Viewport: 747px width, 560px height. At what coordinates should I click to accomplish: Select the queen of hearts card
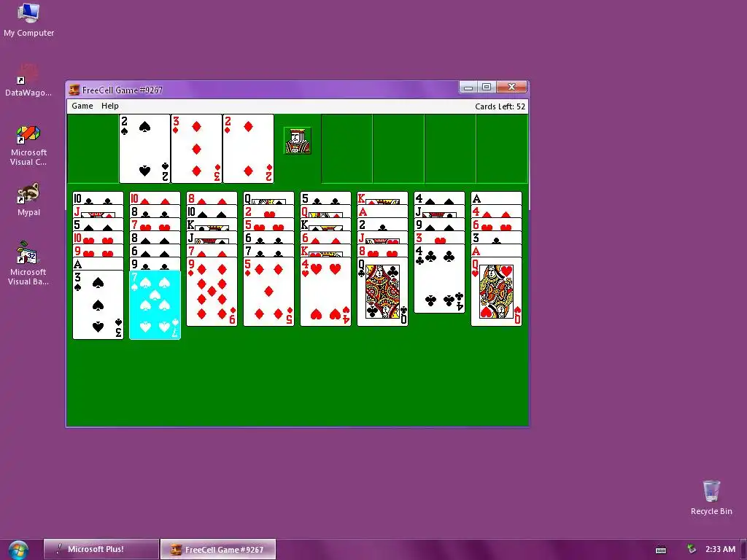click(x=496, y=292)
